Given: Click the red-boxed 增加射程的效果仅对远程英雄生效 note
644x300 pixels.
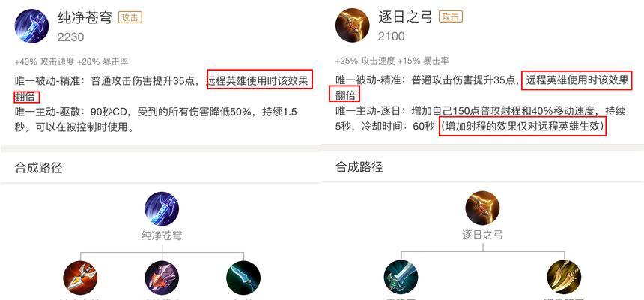Looking at the screenshot, I should tap(523, 127).
